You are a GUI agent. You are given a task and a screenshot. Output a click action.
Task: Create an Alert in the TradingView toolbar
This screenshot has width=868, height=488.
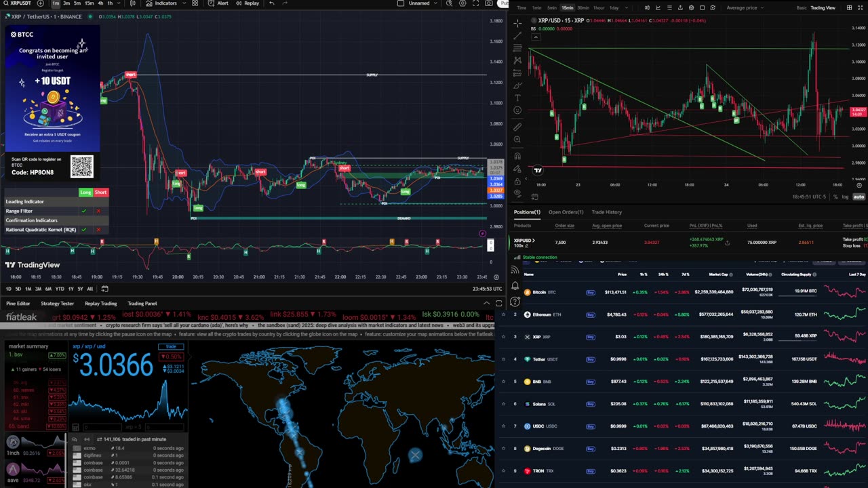click(x=218, y=3)
